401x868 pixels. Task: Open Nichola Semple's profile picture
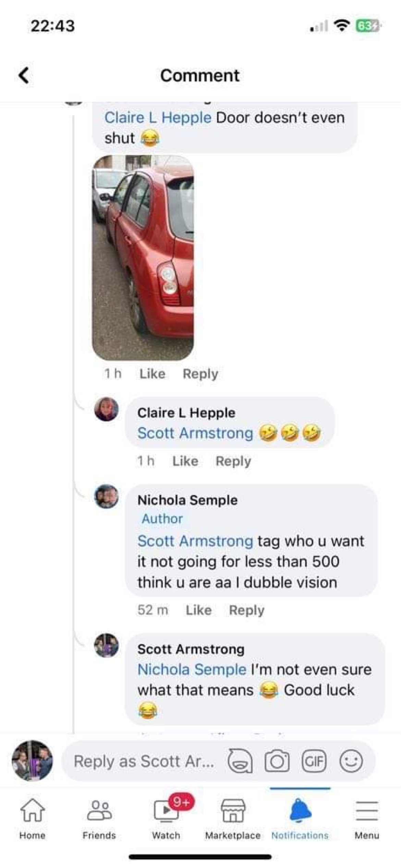click(x=107, y=496)
